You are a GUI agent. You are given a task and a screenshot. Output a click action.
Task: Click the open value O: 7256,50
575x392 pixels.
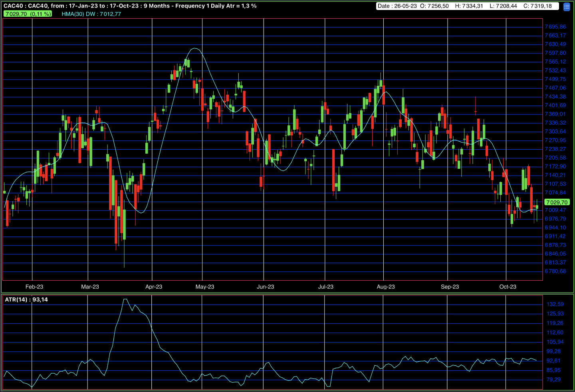(x=434, y=6)
